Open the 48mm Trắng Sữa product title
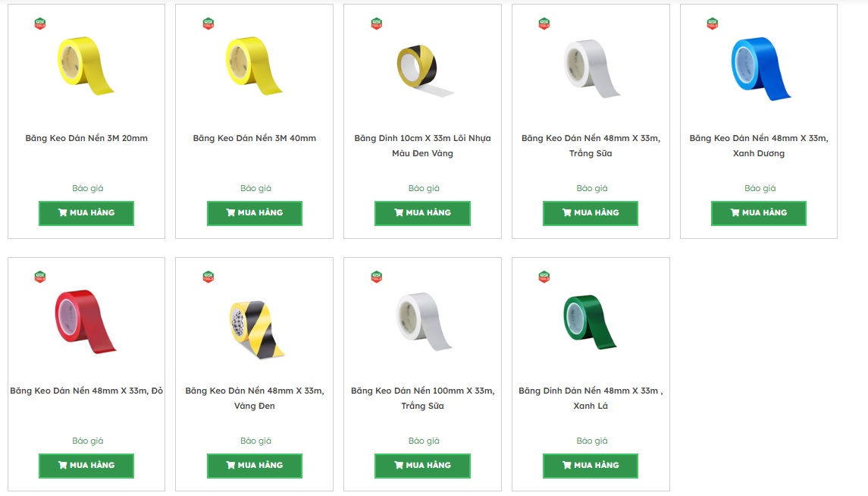Image resolution: width=868 pixels, height=496 pixels. point(591,146)
